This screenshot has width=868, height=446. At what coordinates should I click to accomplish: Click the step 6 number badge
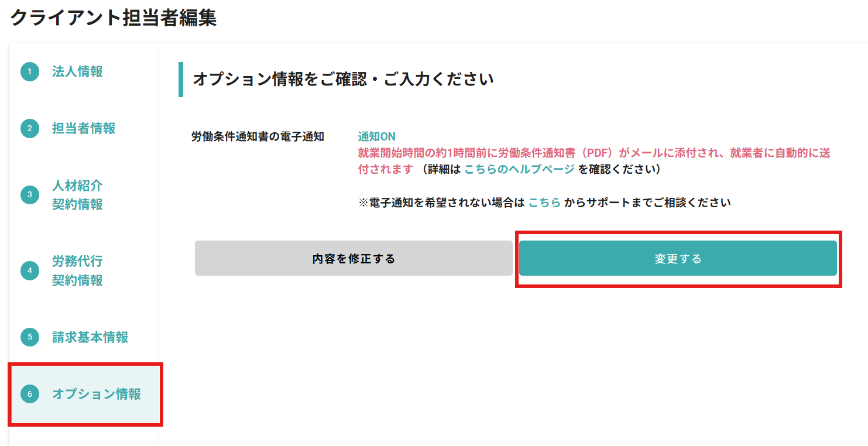29,394
